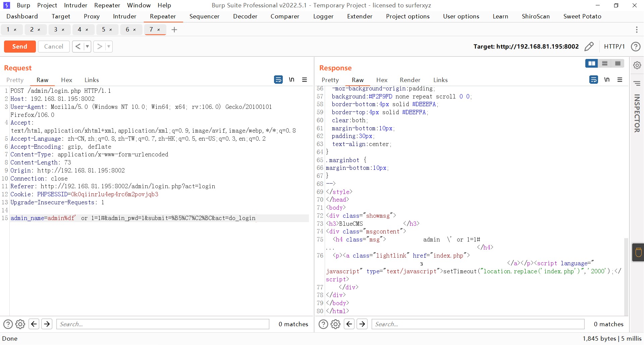Expand the Inspector panel

click(x=637, y=113)
